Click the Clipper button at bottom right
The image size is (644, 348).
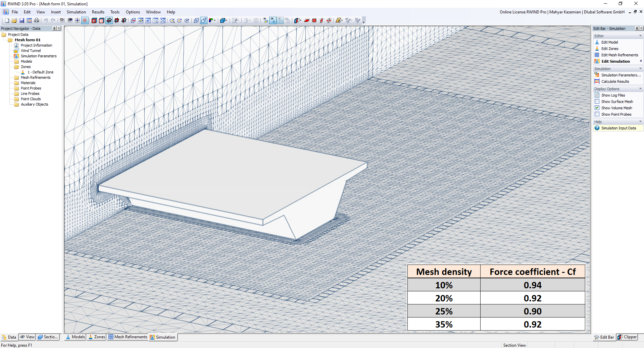coord(626,337)
